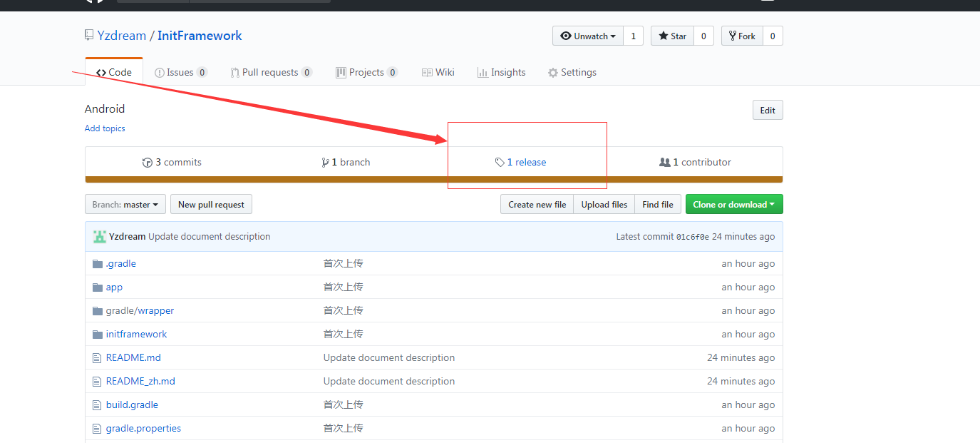Star the repository
This screenshot has width=980, height=443.
click(x=672, y=36)
